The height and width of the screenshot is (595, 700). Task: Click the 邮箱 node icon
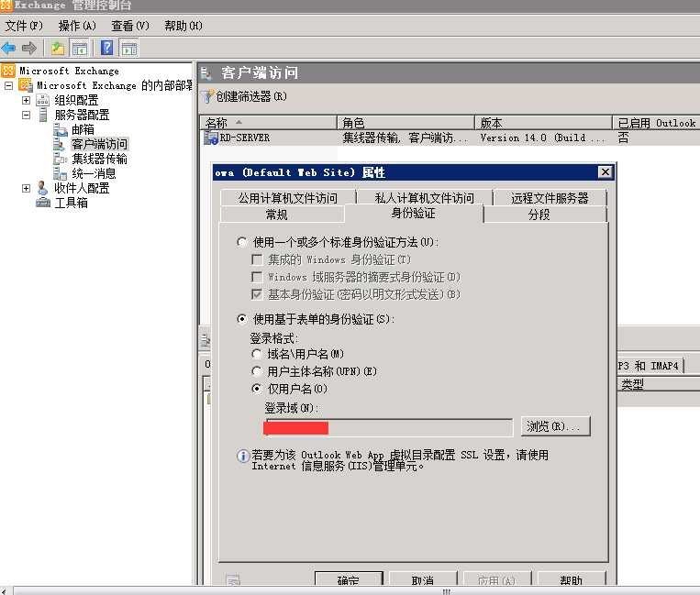[61, 129]
